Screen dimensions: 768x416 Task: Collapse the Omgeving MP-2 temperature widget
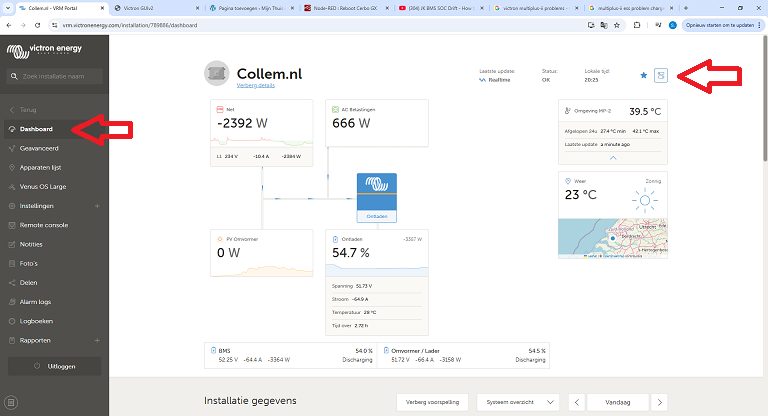(x=613, y=158)
